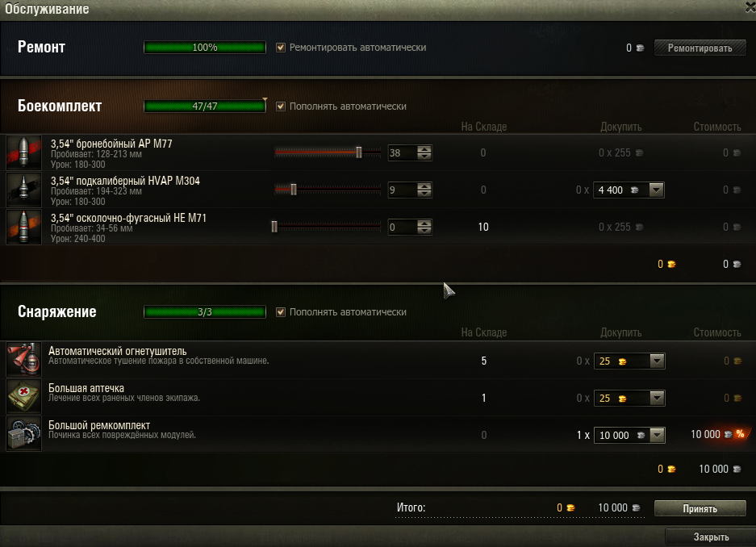Click the AP M77 shell quantity slider
756x547 pixels.
[x=328, y=152]
